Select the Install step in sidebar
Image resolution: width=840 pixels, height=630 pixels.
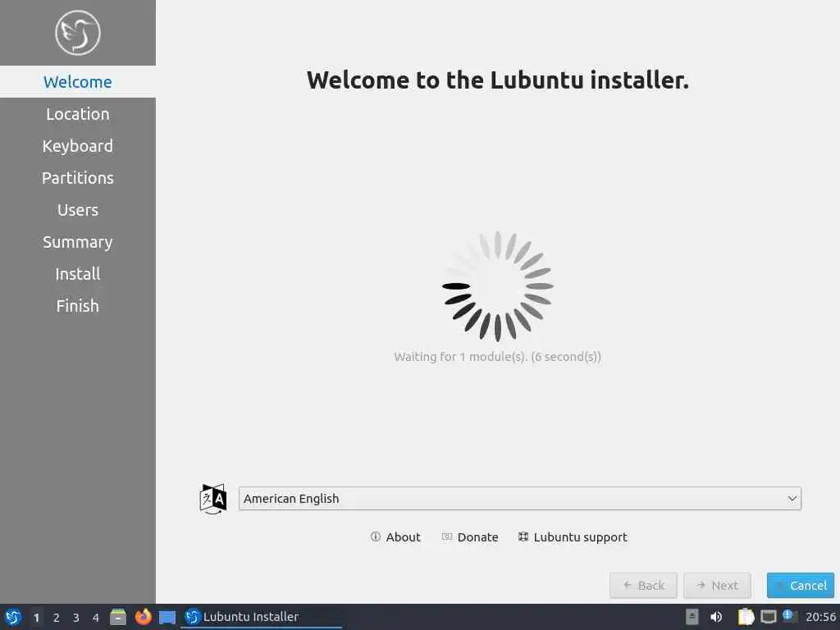78,274
